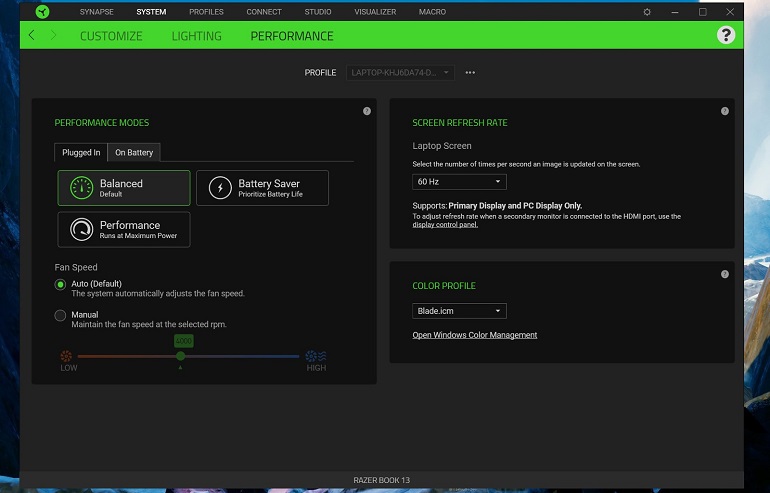Open the Studio menu tab

point(318,12)
